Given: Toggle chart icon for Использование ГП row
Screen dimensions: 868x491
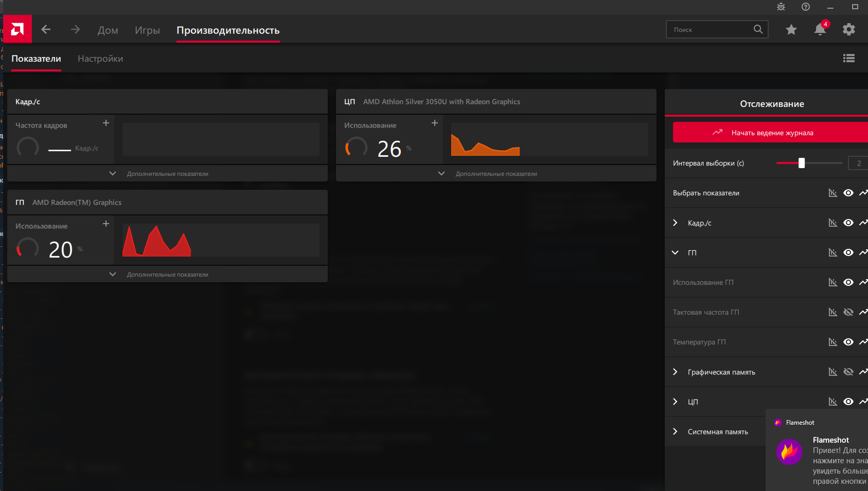Looking at the screenshot, I should point(833,282).
